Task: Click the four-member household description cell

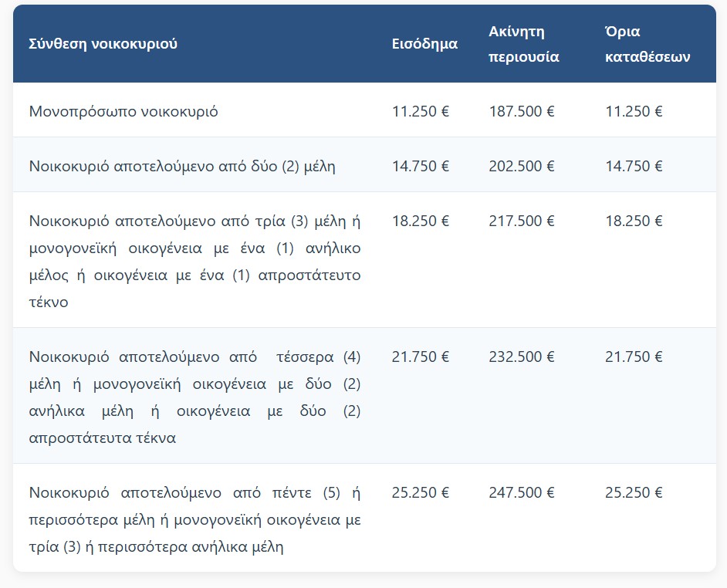Action: [x=194, y=397]
